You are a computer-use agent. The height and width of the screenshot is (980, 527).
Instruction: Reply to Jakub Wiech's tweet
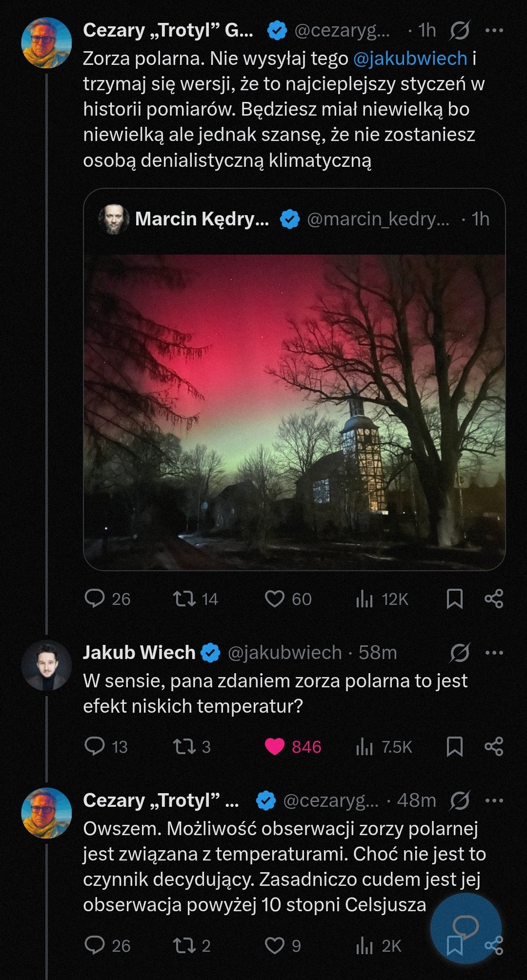click(x=95, y=746)
